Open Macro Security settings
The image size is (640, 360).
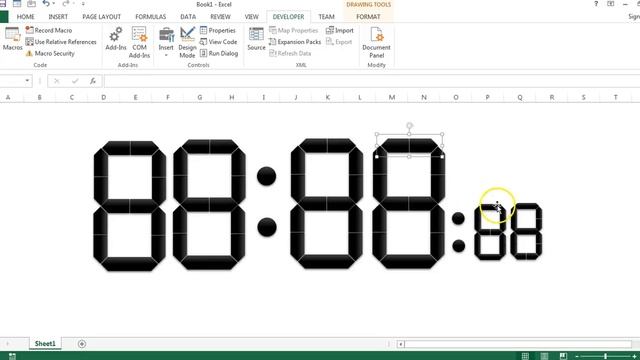50,53
